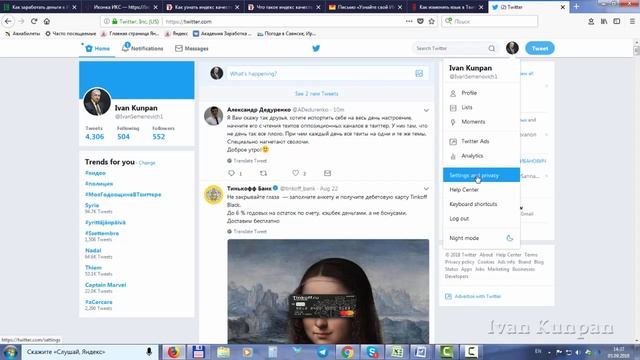Click the Yandex voice microphone icon in the taskbar
Image resolution: width=640 pixels, height=360 pixels.
pyautogui.click(x=149, y=351)
